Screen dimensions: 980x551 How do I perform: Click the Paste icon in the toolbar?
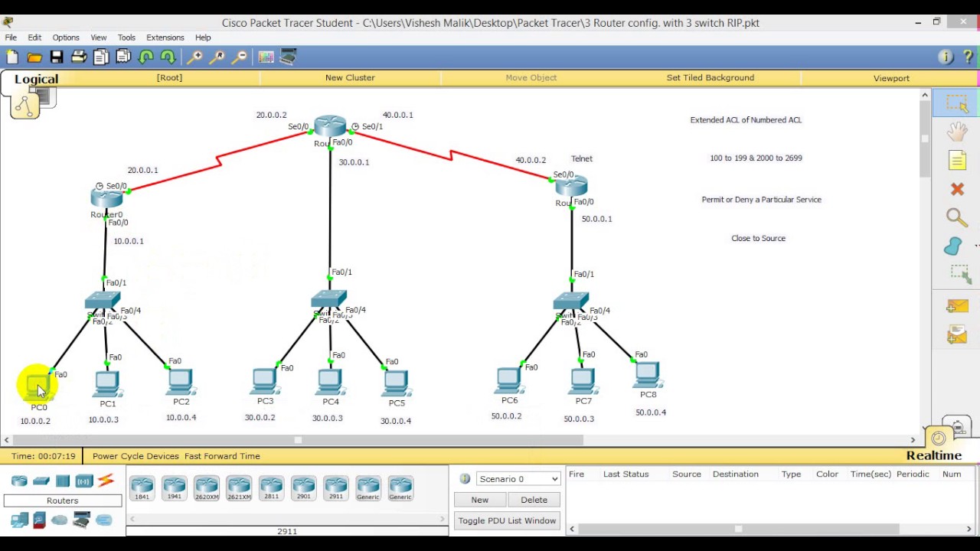(123, 57)
